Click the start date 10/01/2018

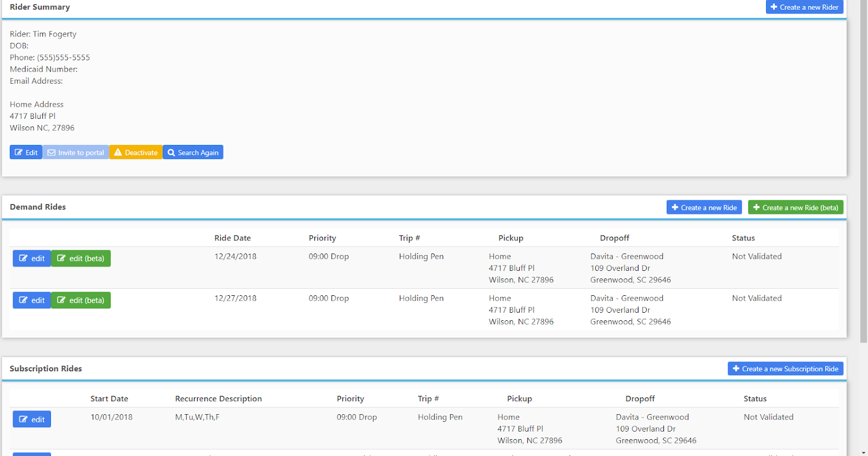coord(111,417)
